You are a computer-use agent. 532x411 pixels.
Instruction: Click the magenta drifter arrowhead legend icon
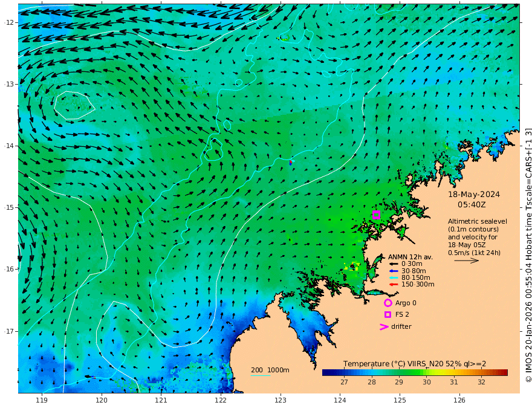384,326
